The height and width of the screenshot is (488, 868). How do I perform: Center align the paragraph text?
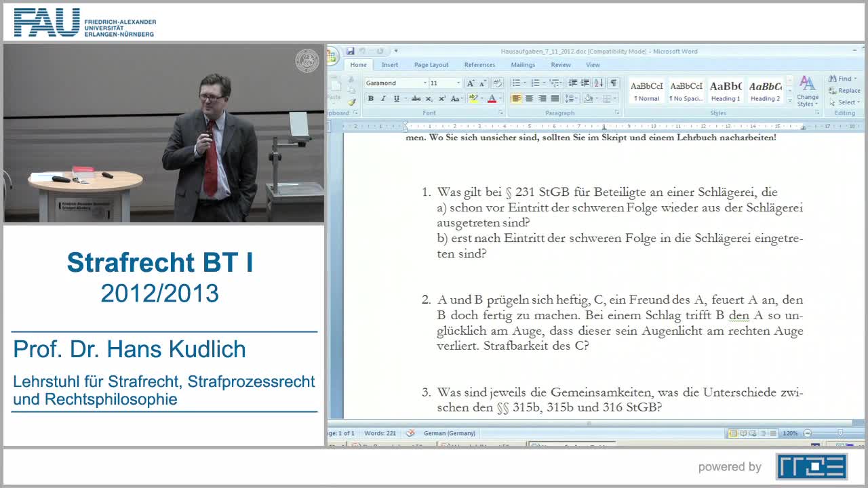pyautogui.click(x=529, y=99)
